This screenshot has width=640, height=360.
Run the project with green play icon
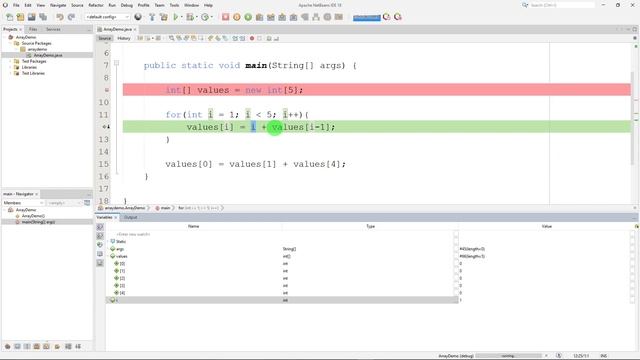point(176,17)
